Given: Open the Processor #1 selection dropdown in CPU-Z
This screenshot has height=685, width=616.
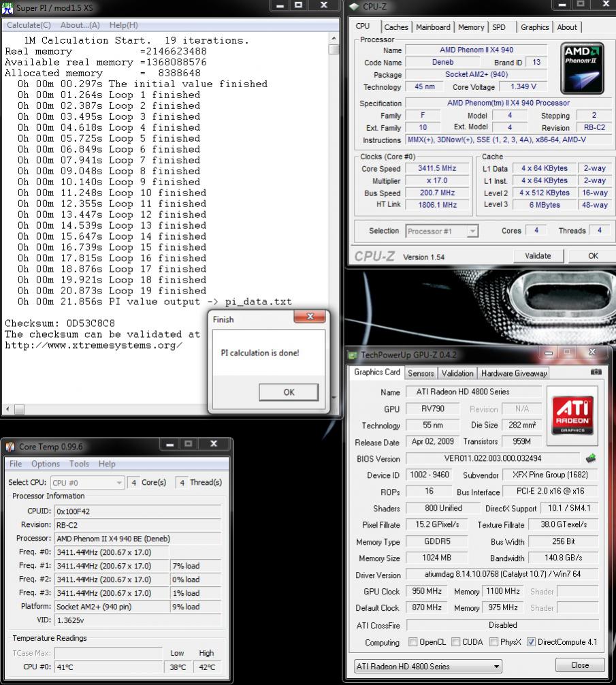Looking at the screenshot, I should (x=442, y=231).
